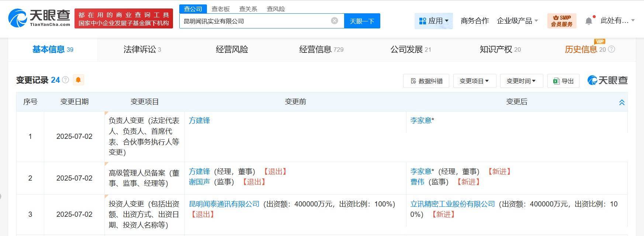Open the 变更项目 filter dropdown
644x236 pixels.
point(474,81)
